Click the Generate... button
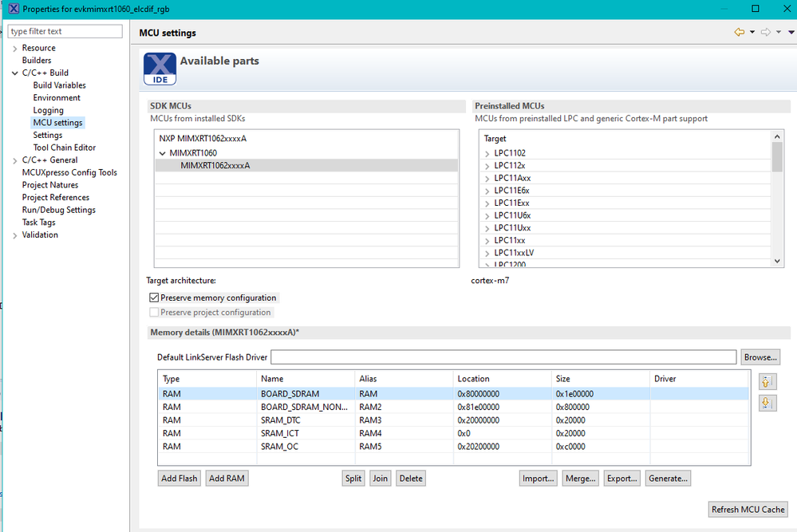Viewport: 797px width, 532px height. click(668, 478)
